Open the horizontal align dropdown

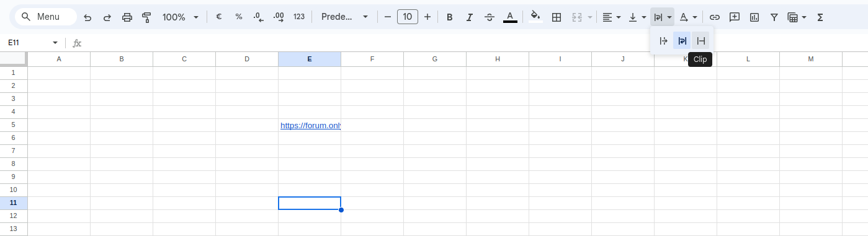pos(612,17)
